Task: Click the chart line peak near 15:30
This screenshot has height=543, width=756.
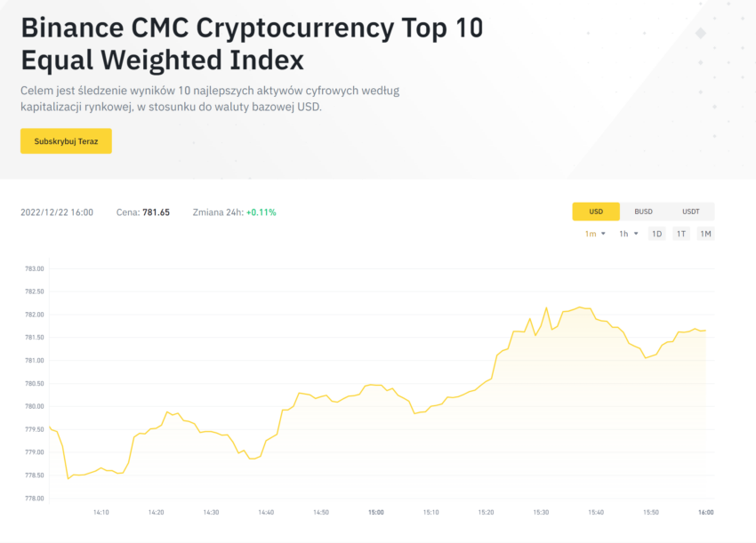Action: tap(546, 307)
